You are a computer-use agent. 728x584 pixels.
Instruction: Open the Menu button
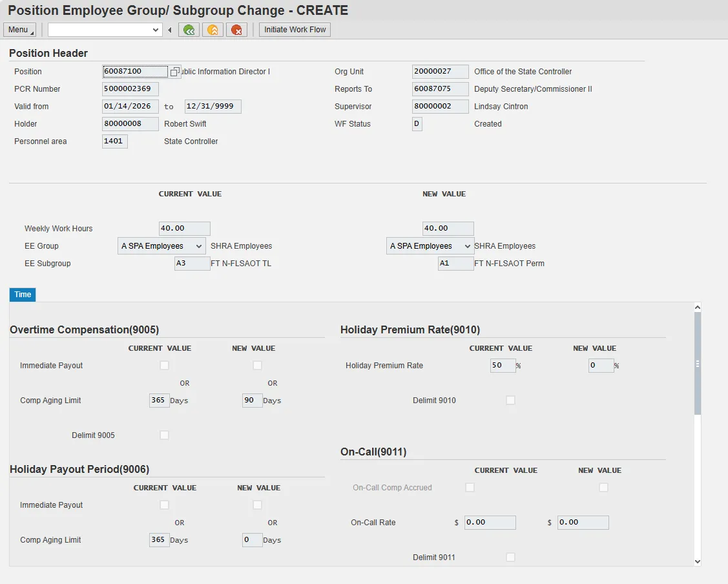tap(19, 30)
